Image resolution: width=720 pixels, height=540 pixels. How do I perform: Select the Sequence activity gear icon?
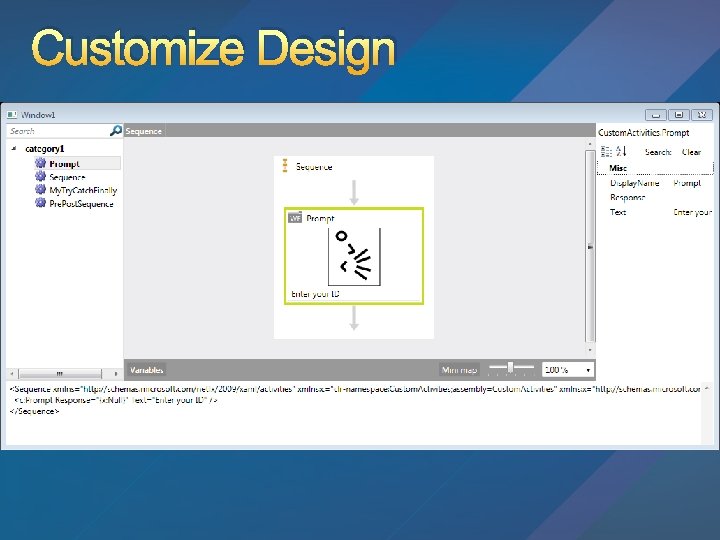(40, 176)
